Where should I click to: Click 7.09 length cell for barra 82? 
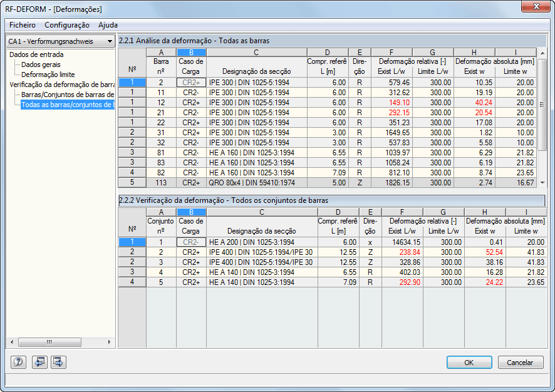coord(328,173)
